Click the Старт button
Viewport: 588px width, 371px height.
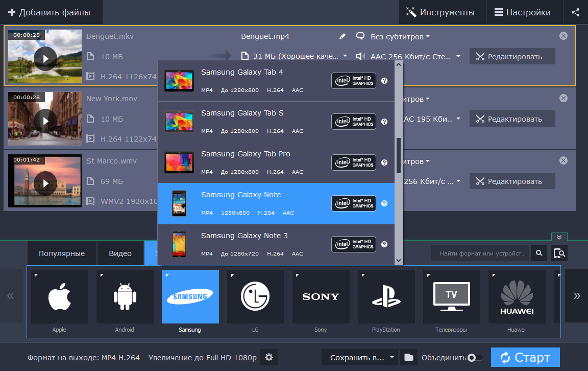click(525, 357)
